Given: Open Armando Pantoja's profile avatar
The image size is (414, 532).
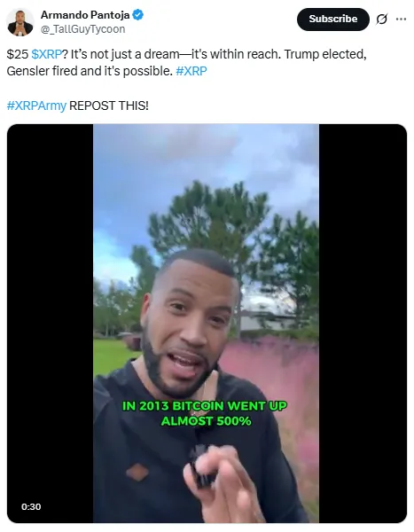Looking at the screenshot, I should point(20,22).
